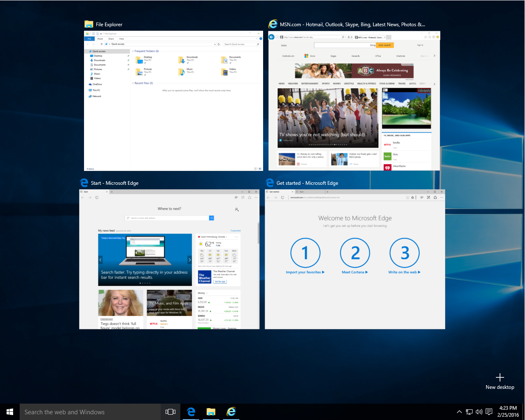
Task: Open the Windows Start menu
Action: pos(10,412)
